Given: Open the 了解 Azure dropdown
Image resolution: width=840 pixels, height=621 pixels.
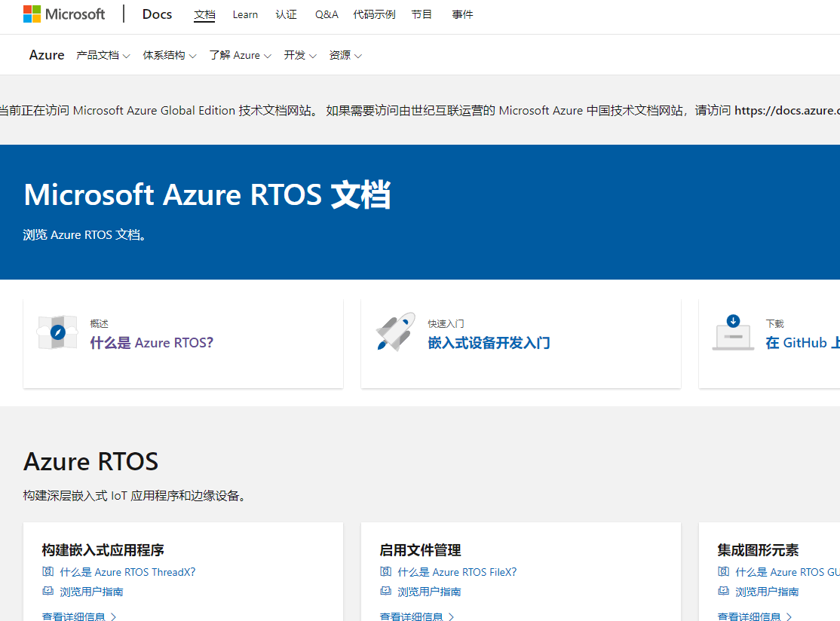Looking at the screenshot, I should coord(240,55).
